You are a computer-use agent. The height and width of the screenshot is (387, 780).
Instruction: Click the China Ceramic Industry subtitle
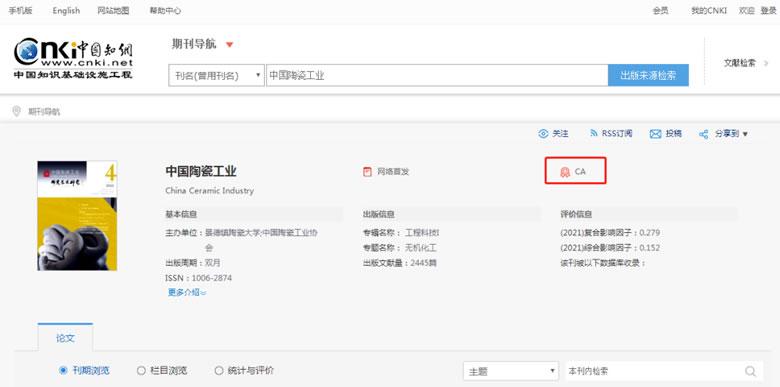209,191
